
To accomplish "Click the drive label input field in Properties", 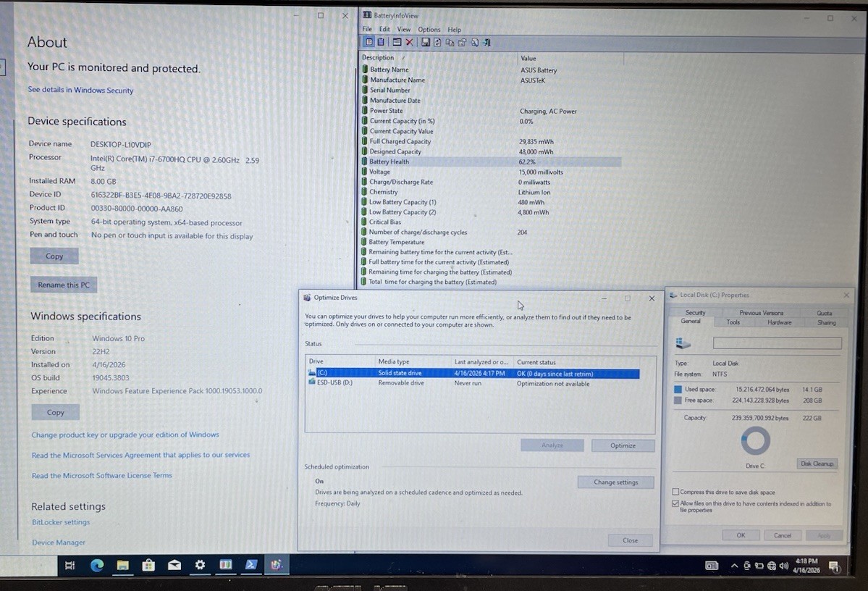I will coord(778,343).
